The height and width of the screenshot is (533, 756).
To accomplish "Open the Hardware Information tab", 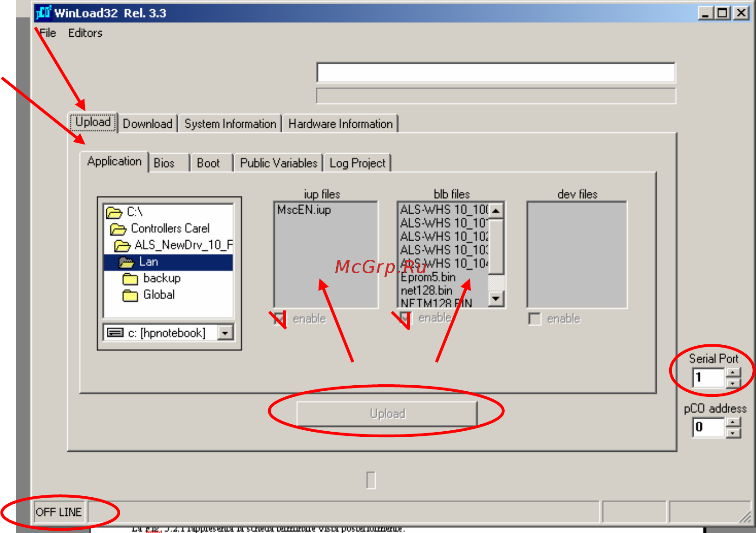I will tap(340, 124).
